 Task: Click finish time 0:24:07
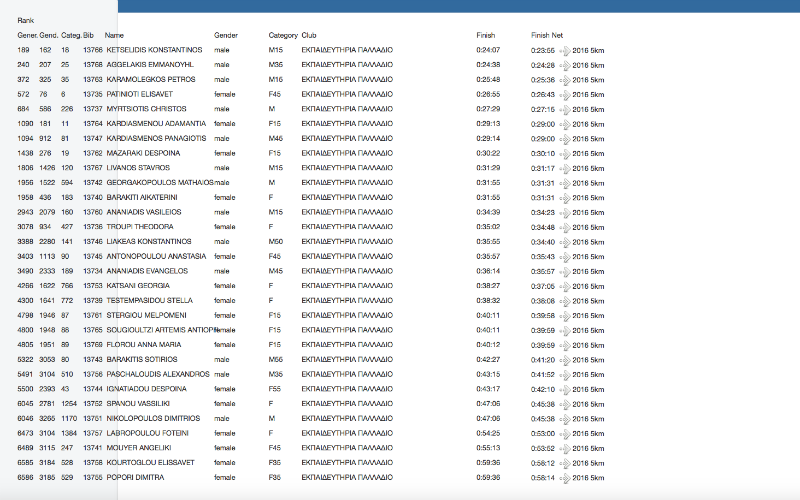coord(488,50)
